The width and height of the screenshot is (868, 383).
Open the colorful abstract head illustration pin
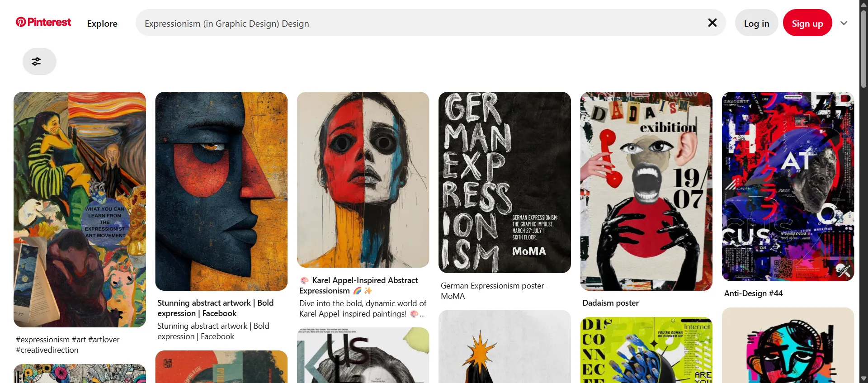tap(788, 345)
